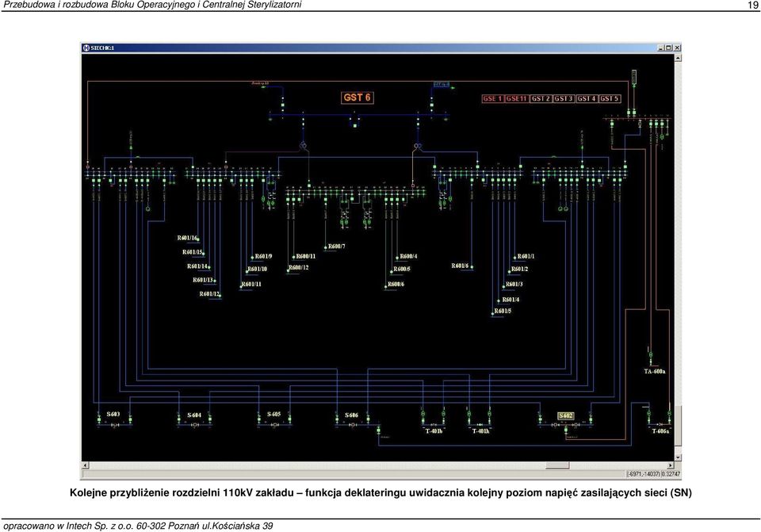Screen dimensions: 761x532
Task: Select feeder label R600/12
Action: 299,267
